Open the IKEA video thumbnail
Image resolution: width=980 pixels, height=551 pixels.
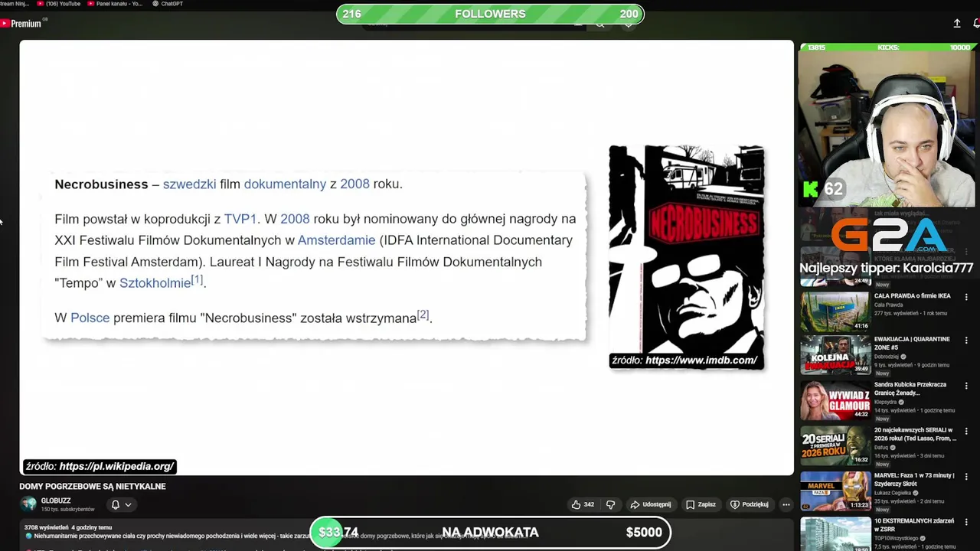coord(835,311)
